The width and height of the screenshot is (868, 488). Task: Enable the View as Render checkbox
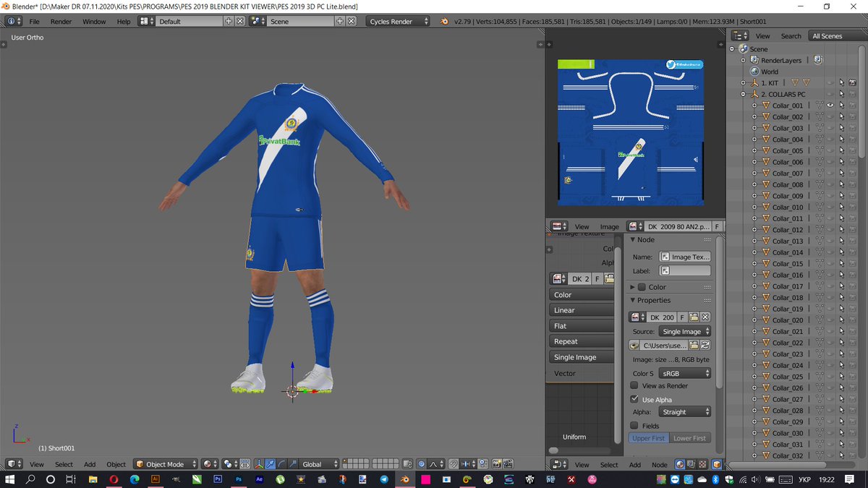coord(634,386)
